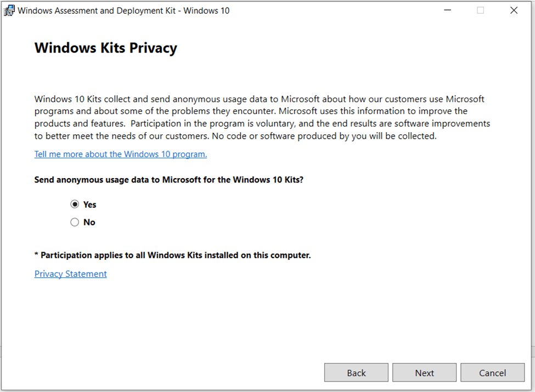
Task: Click the "No" option label text
Action: click(89, 222)
